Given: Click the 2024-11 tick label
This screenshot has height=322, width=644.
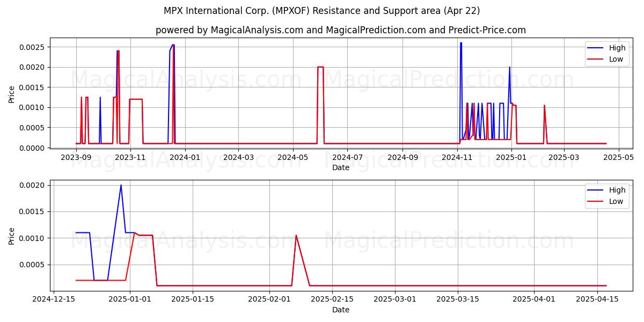Looking at the screenshot, I should coord(457,157).
